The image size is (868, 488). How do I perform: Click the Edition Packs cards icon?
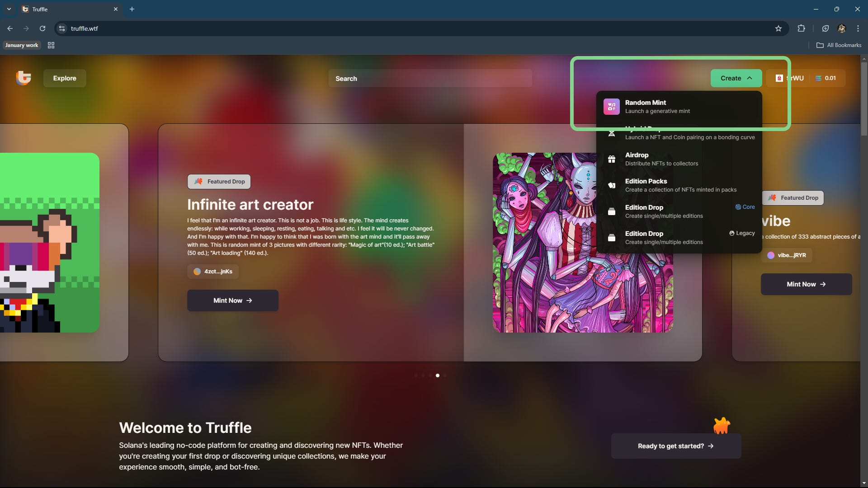pyautogui.click(x=611, y=185)
